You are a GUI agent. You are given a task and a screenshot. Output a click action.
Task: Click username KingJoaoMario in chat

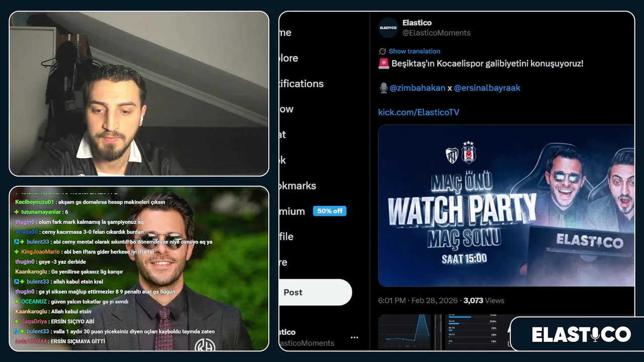[x=40, y=252]
